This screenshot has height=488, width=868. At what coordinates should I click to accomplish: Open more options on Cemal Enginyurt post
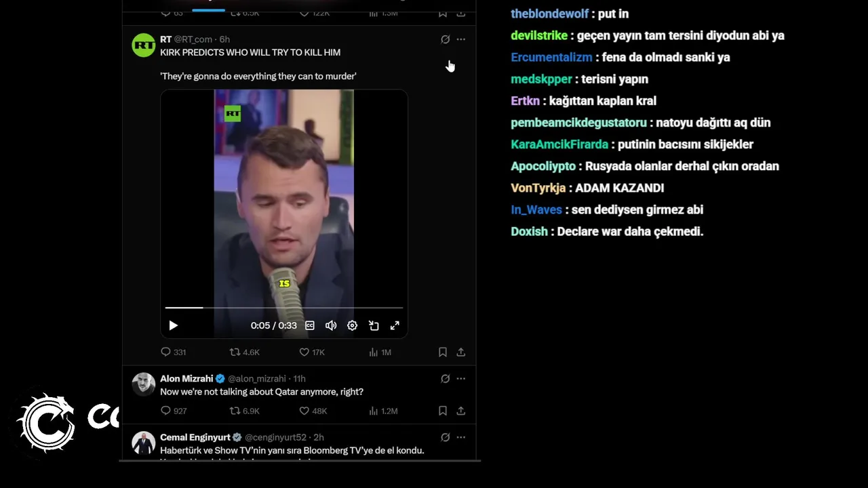pyautogui.click(x=461, y=437)
